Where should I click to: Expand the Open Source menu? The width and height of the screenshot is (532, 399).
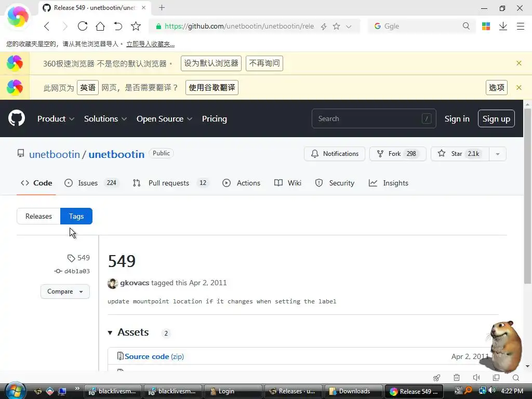pos(164,119)
